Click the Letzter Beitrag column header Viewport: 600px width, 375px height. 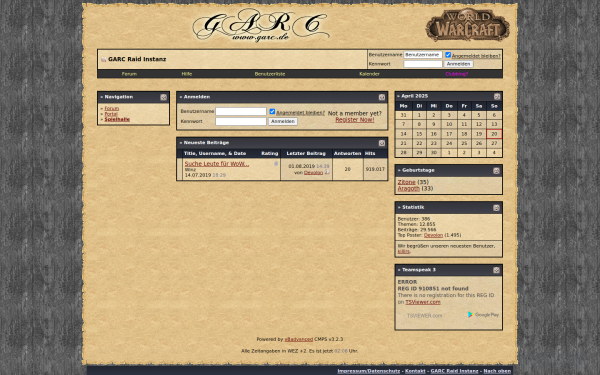[x=306, y=153]
